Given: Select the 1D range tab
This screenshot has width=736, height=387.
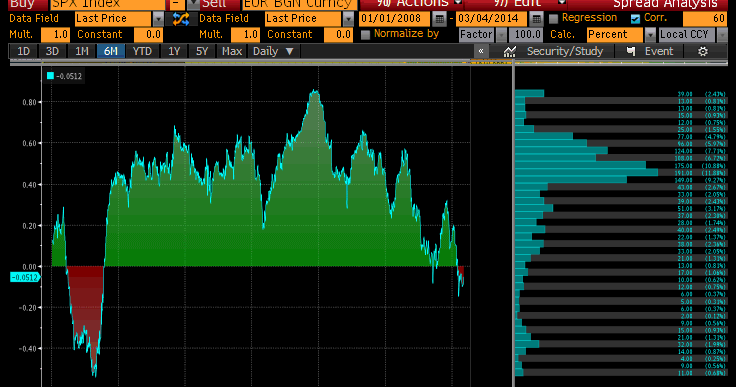Looking at the screenshot, I should coord(23,51).
